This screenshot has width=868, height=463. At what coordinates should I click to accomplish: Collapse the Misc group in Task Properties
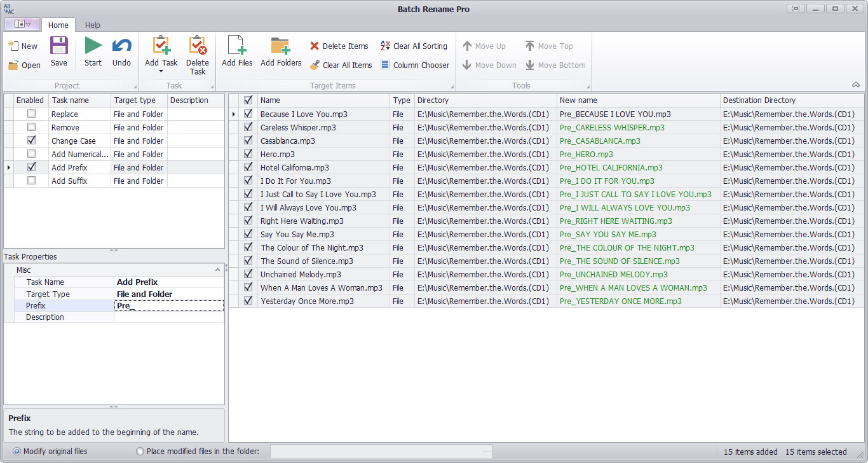click(217, 269)
